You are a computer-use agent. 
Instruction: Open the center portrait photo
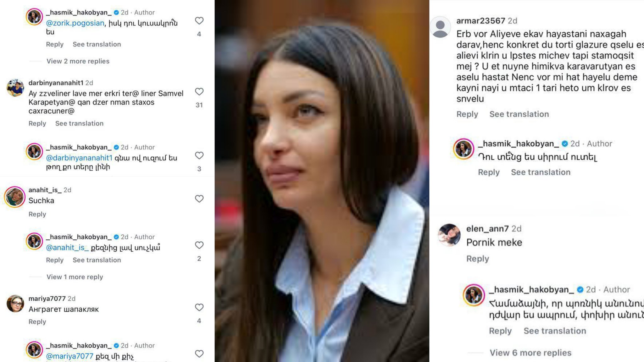point(322,181)
